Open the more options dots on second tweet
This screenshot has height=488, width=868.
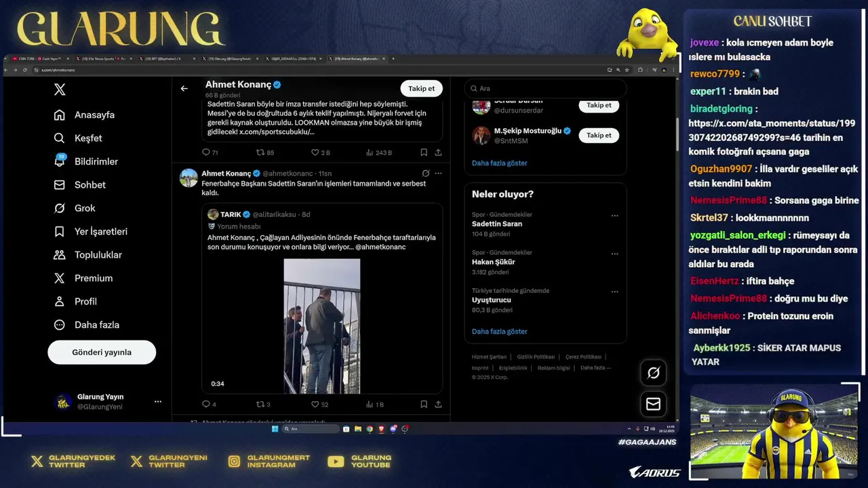[x=438, y=174]
